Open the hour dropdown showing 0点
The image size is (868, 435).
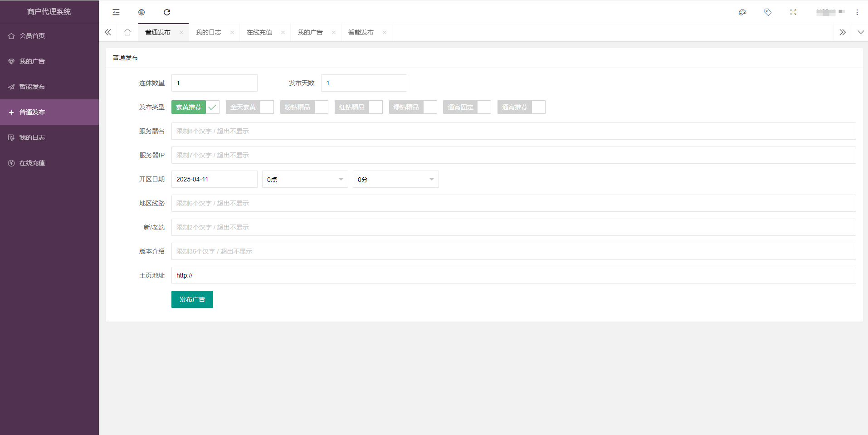tap(305, 179)
